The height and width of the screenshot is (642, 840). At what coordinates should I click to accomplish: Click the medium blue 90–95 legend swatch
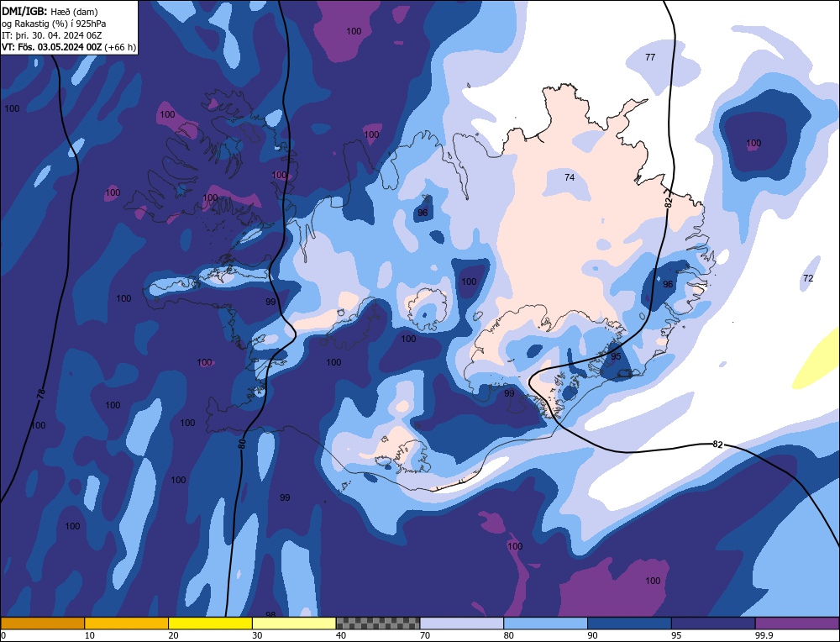[629, 623]
